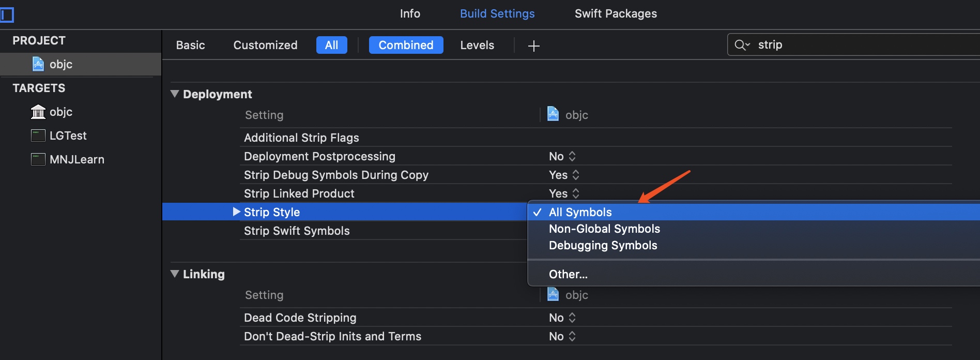Click Setting column header under Deployment

pos(264,115)
